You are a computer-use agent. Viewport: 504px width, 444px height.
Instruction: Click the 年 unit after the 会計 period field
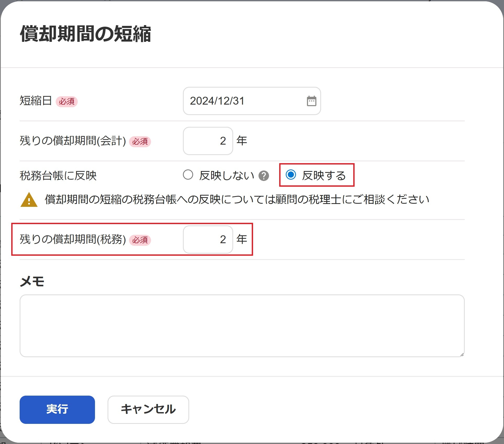tap(242, 141)
